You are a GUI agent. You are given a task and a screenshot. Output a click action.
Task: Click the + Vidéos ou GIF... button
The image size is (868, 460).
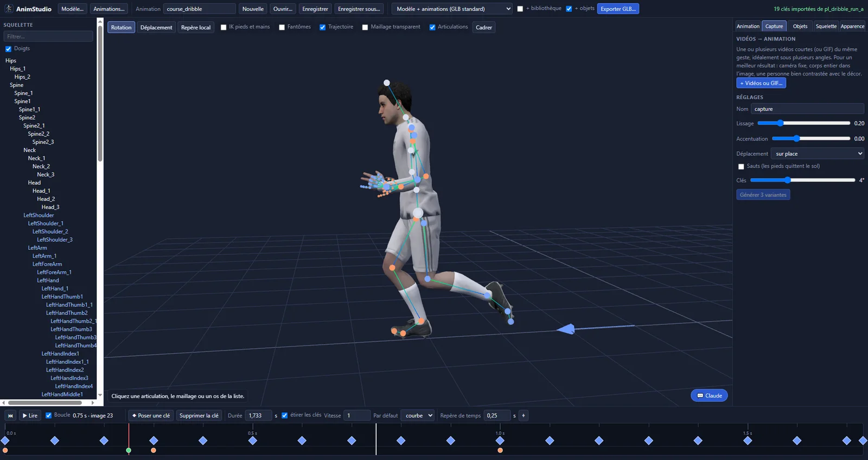(761, 83)
